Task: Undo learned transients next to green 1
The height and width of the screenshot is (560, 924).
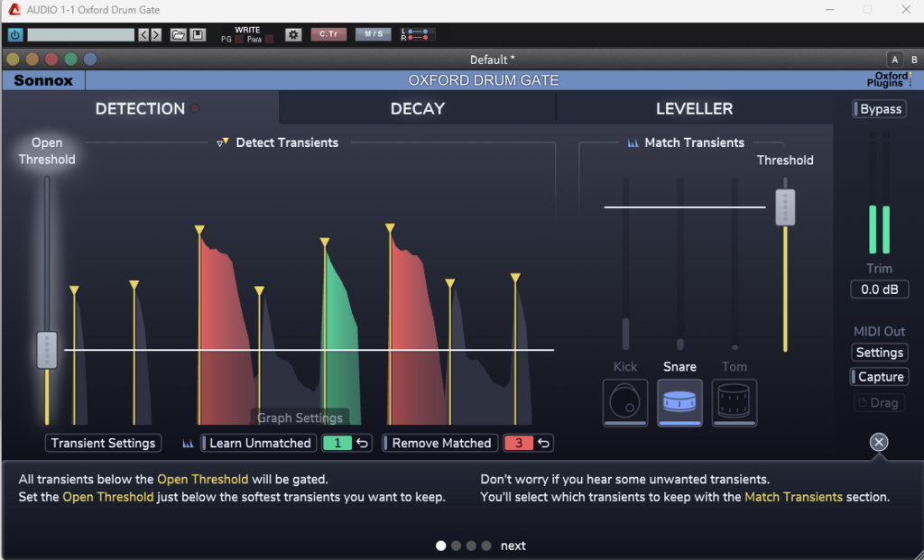Action: click(363, 443)
